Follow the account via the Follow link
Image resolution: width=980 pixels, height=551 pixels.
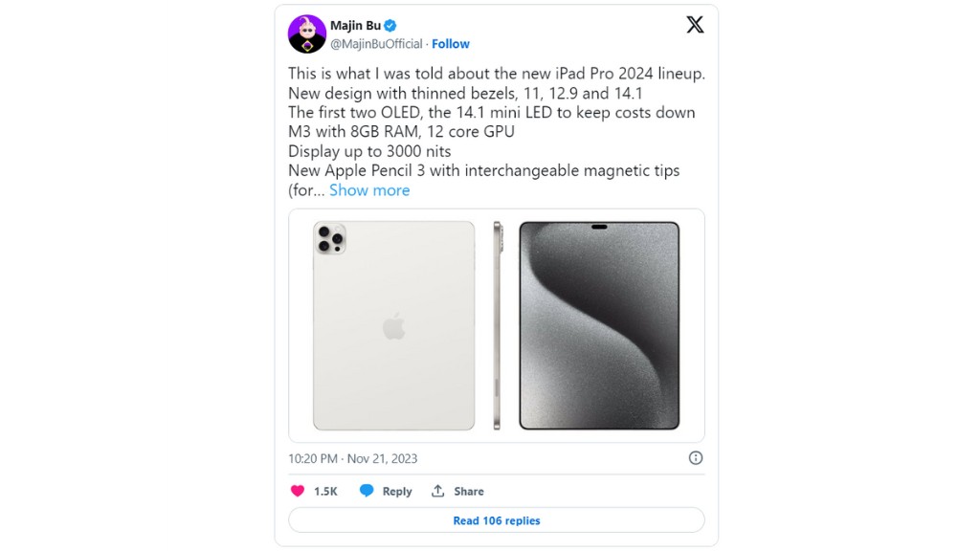(450, 43)
